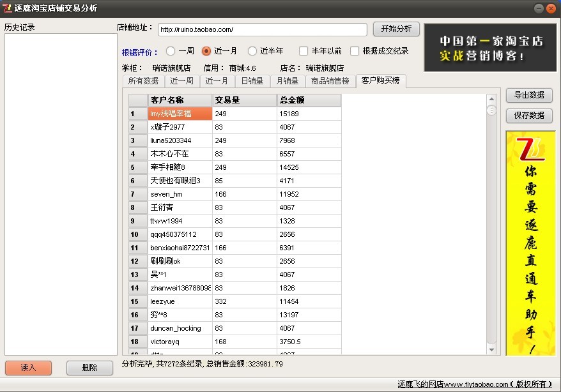The image size is (561, 392).
Task: Click the 中国第一家淘宝店 banner ad
Action: tap(490, 48)
